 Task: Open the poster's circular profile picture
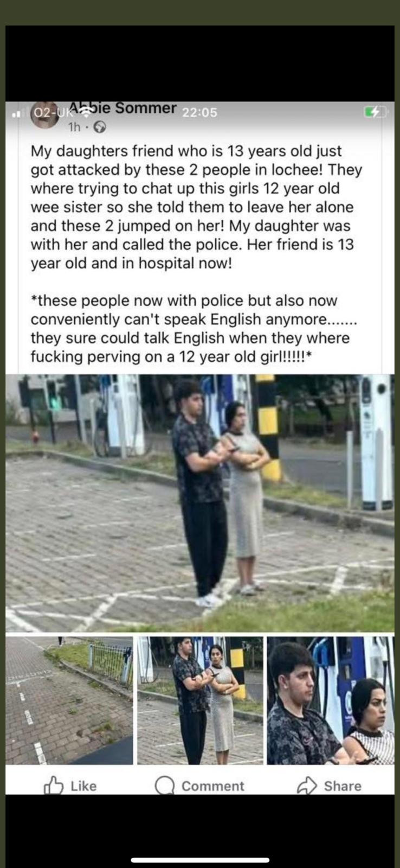click(x=46, y=114)
